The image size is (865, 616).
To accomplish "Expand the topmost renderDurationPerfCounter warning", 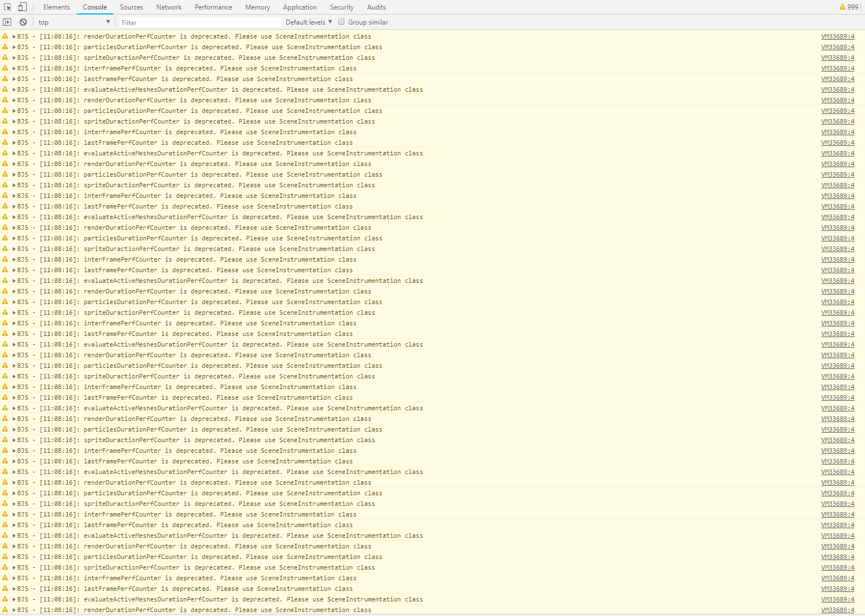I will click(x=14, y=36).
